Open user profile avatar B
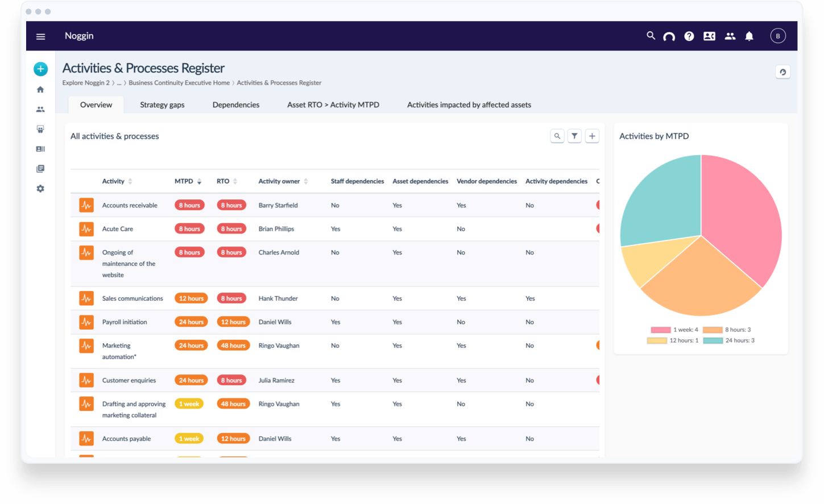Viewport: 824px width, 504px height. click(777, 36)
